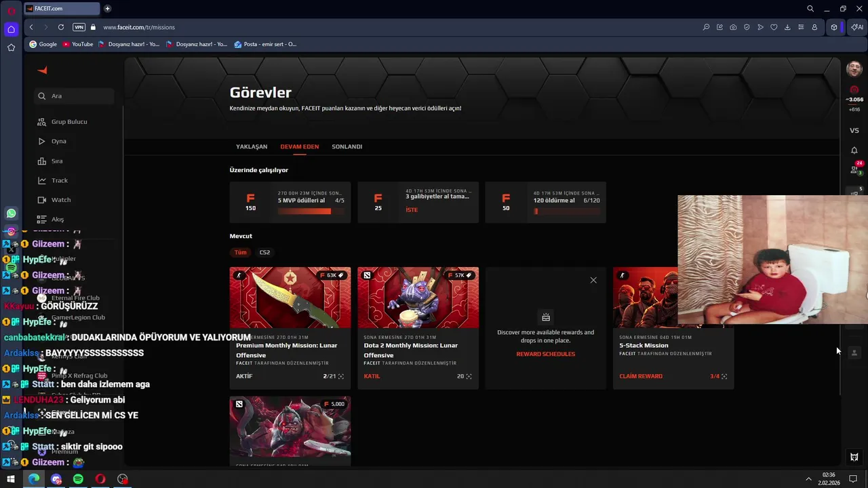
Task: Click taskbar clock showing 02:36
Action: 829,479
